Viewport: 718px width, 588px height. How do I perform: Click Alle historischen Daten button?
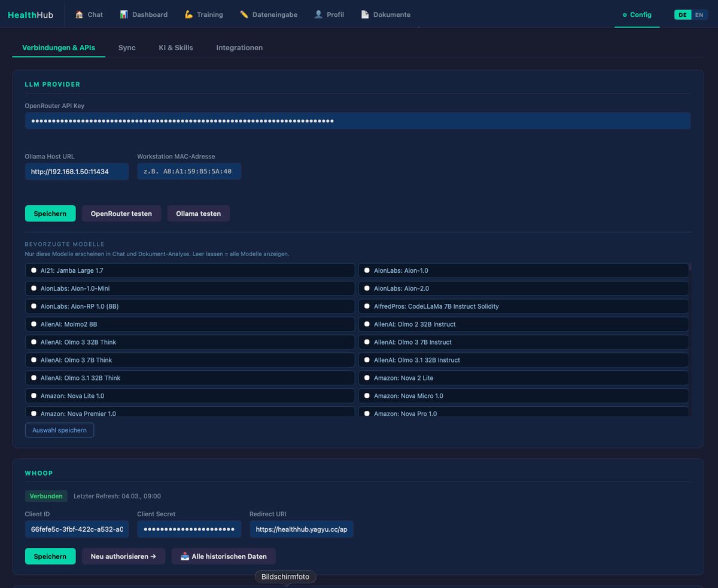224,556
